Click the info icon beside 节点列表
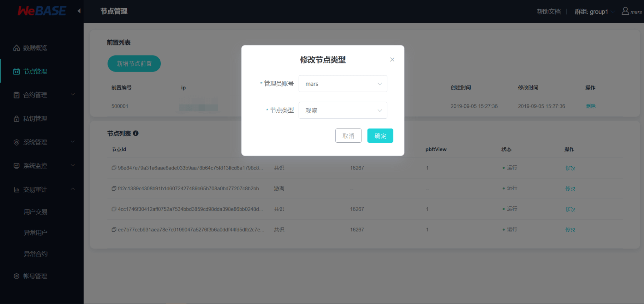 [x=136, y=133]
